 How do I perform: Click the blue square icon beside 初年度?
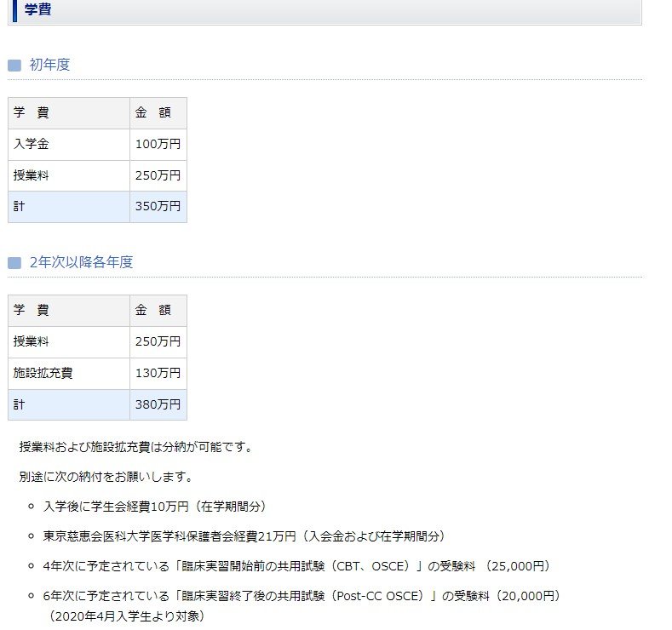tap(14, 66)
